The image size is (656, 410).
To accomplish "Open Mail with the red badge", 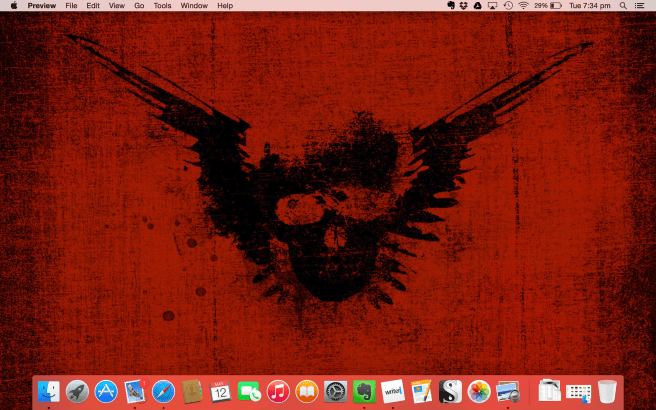I will [x=135, y=392].
